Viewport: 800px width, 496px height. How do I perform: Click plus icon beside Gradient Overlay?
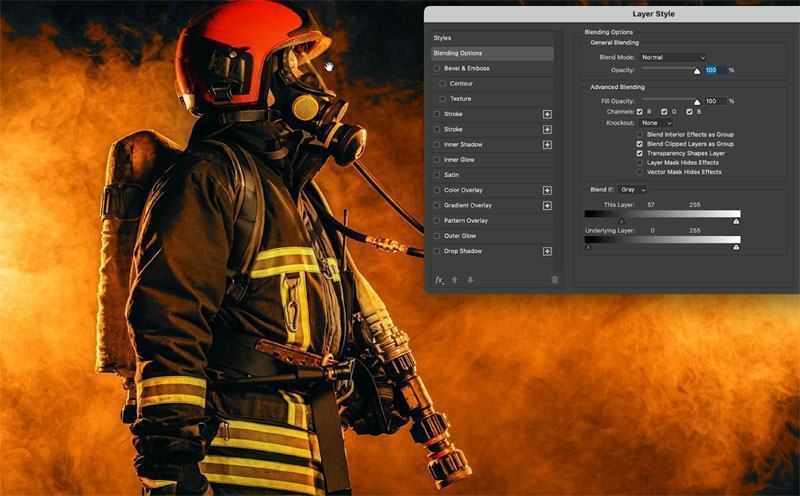pos(547,205)
